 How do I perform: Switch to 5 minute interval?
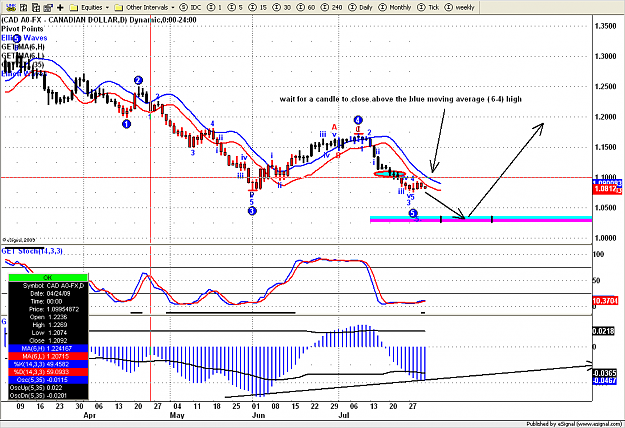pos(235,7)
